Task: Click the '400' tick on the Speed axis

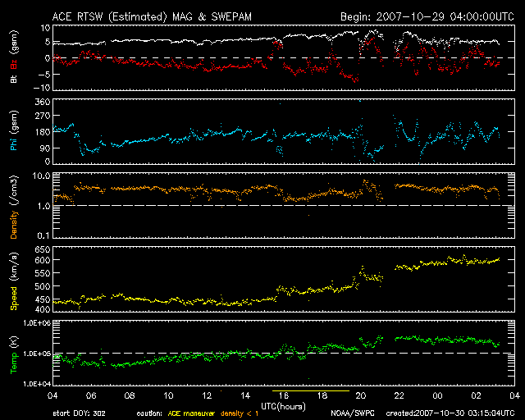Action: click(x=43, y=309)
